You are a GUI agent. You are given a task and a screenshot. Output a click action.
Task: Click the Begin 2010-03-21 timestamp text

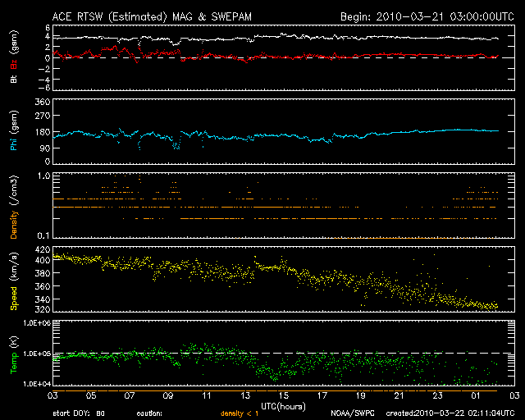(x=426, y=16)
